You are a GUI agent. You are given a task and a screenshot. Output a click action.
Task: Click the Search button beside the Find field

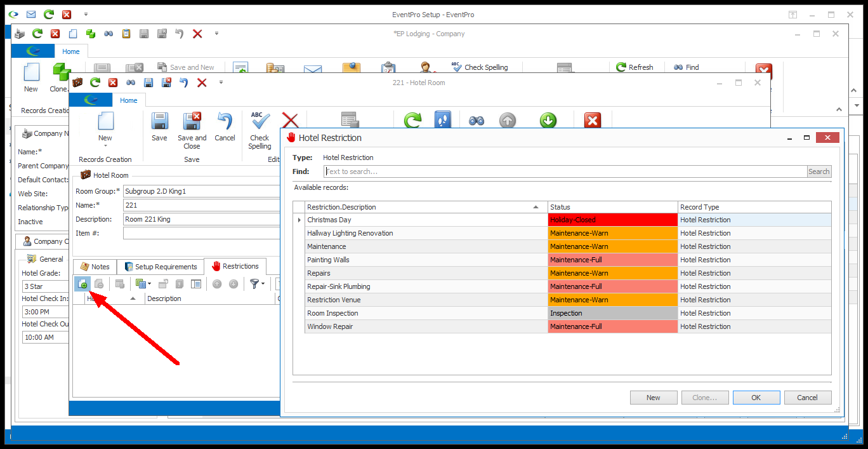click(819, 171)
